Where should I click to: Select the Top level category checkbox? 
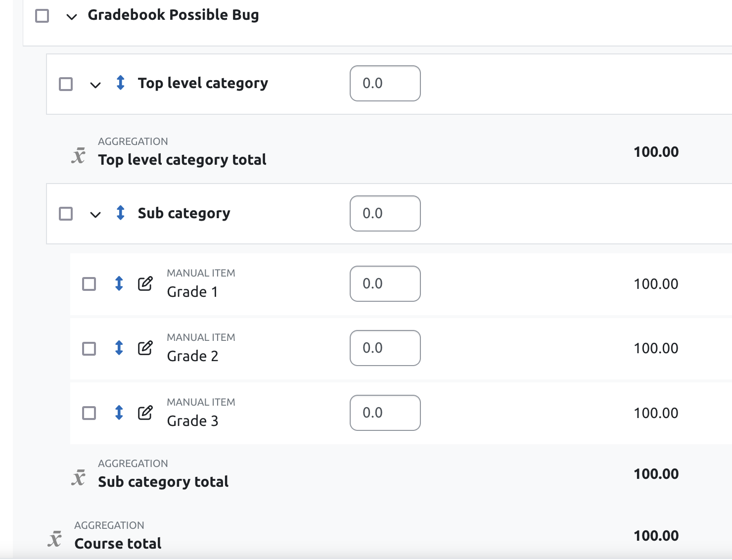(x=66, y=84)
